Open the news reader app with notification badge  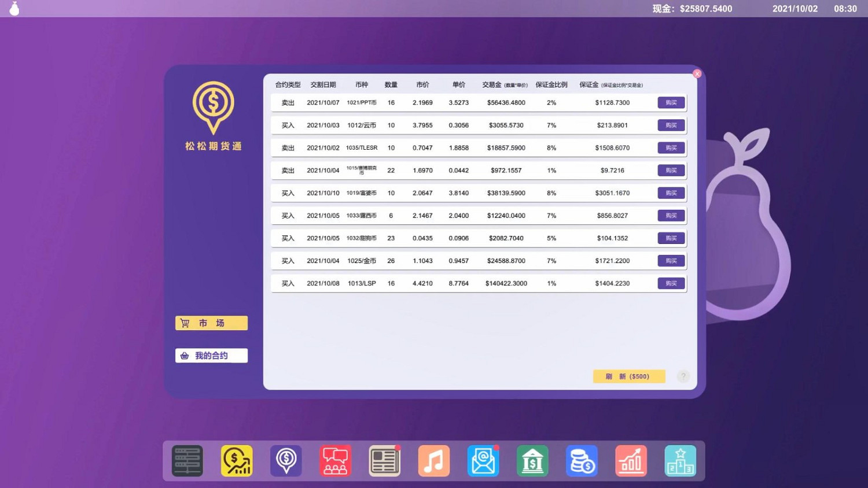tap(384, 461)
